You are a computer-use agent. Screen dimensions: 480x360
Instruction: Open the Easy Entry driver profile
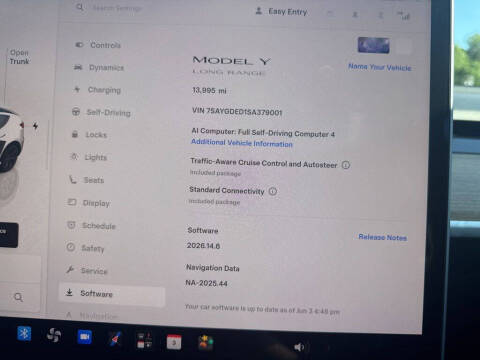pyautogui.click(x=281, y=12)
